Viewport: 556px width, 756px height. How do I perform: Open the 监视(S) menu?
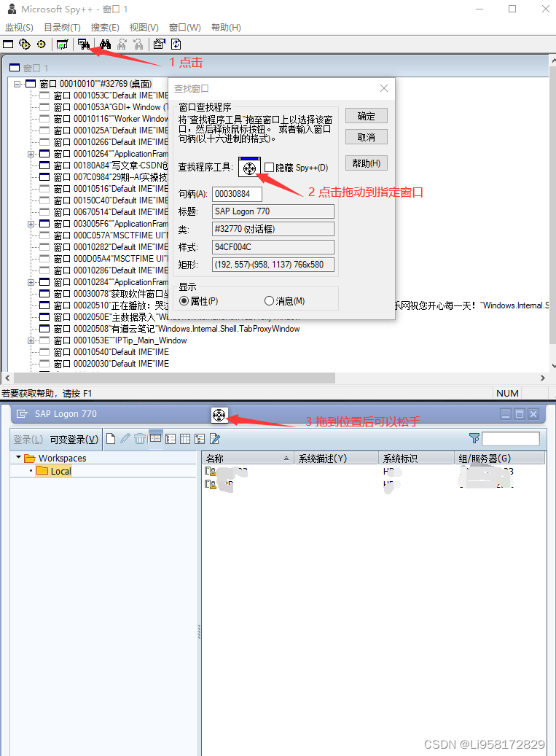click(x=19, y=28)
